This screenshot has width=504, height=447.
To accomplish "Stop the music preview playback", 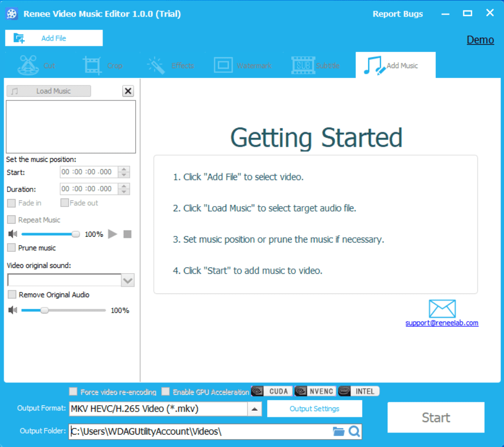I will [127, 234].
